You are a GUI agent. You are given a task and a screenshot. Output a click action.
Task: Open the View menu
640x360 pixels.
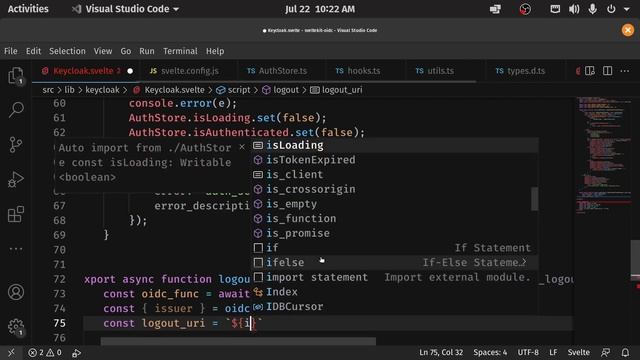pos(102,51)
